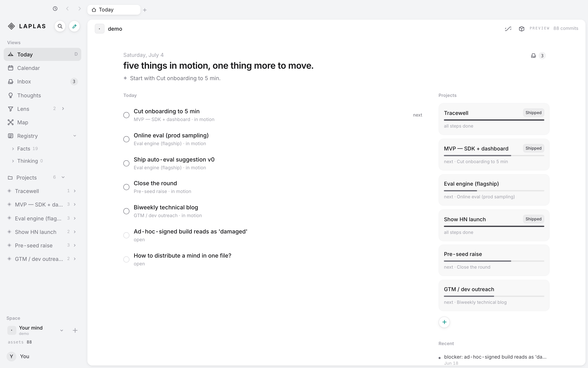588x368 pixels.
Task: Open MVP — SDK + da... sidebar project
Action: pos(42,204)
